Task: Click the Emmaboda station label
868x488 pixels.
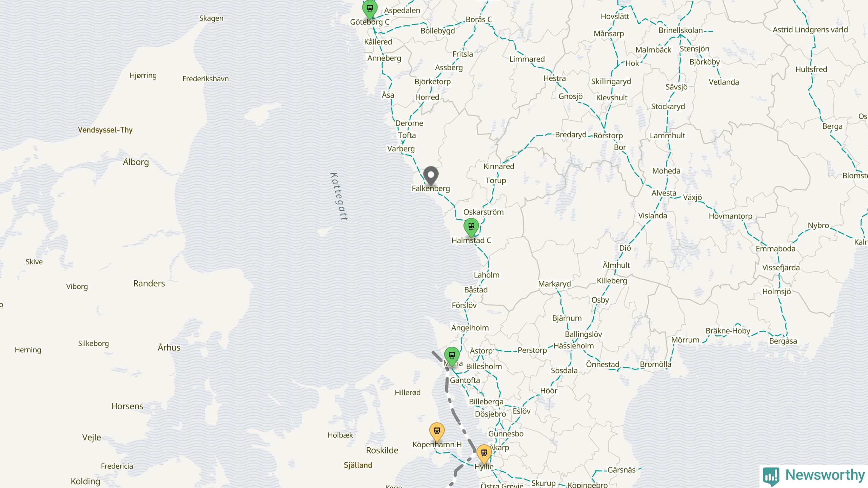Action: [775, 249]
